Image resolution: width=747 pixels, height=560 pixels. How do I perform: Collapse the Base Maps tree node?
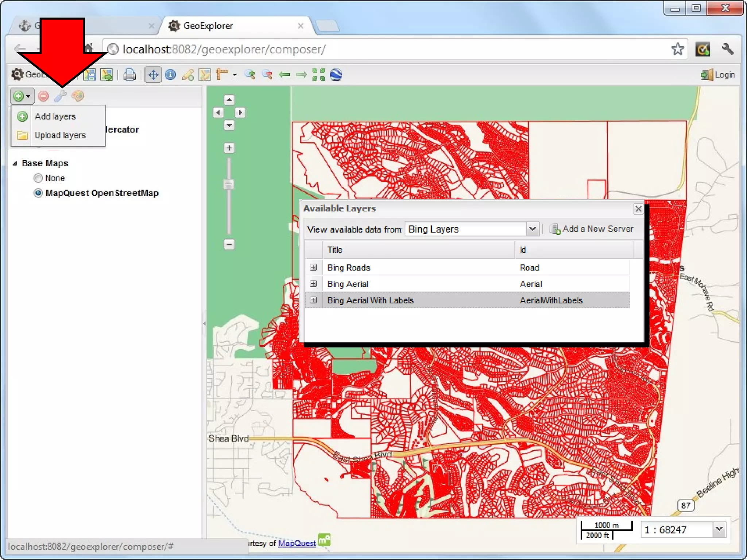(x=15, y=163)
